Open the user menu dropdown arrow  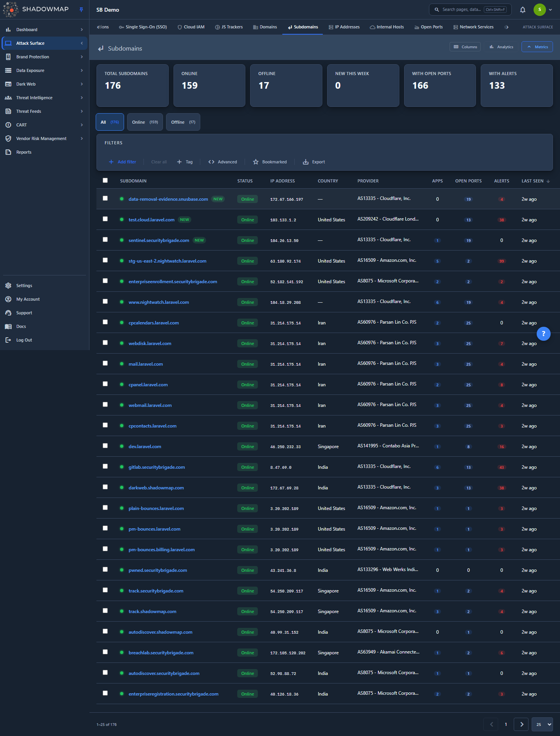pos(550,10)
